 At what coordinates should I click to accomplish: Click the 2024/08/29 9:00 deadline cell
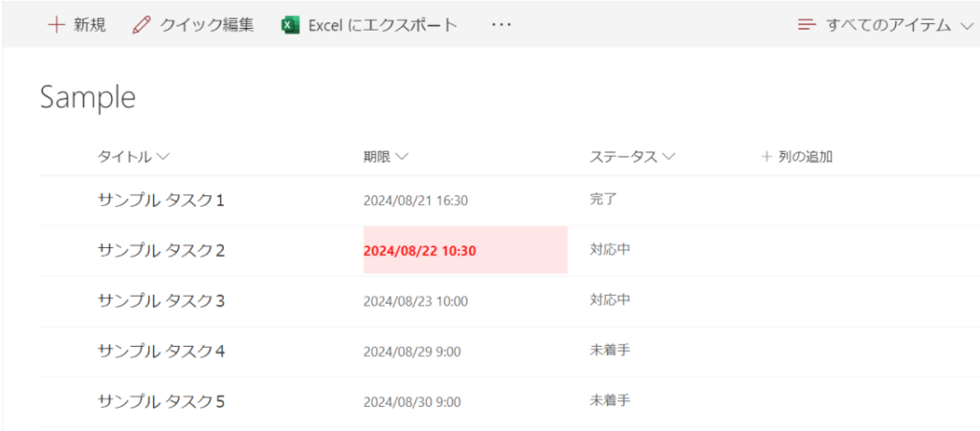click(x=412, y=352)
